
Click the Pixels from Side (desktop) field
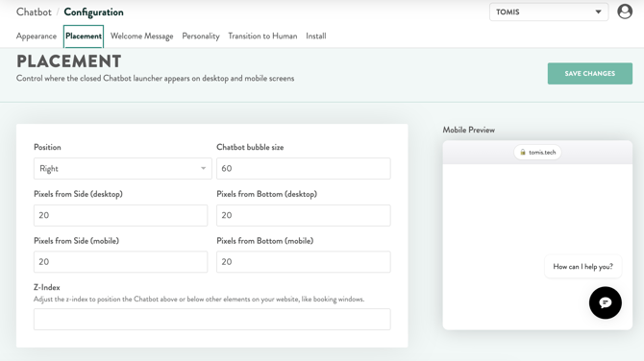click(x=120, y=215)
